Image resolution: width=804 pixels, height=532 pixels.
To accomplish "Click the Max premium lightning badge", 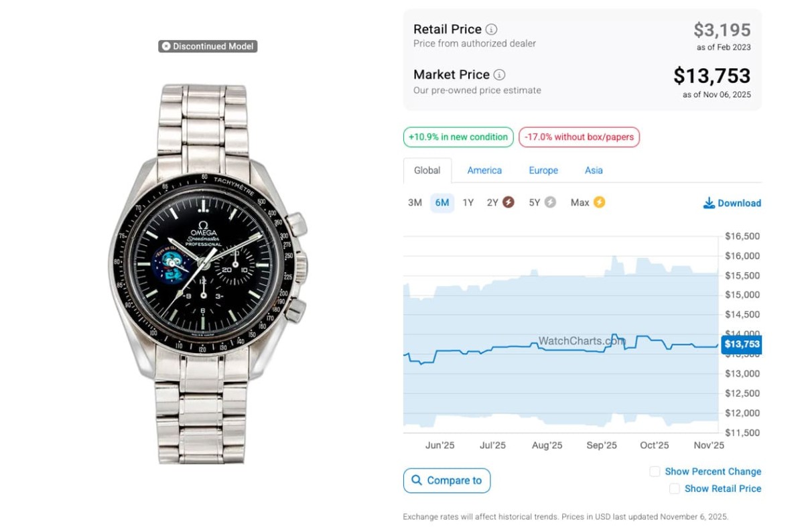I will (599, 202).
